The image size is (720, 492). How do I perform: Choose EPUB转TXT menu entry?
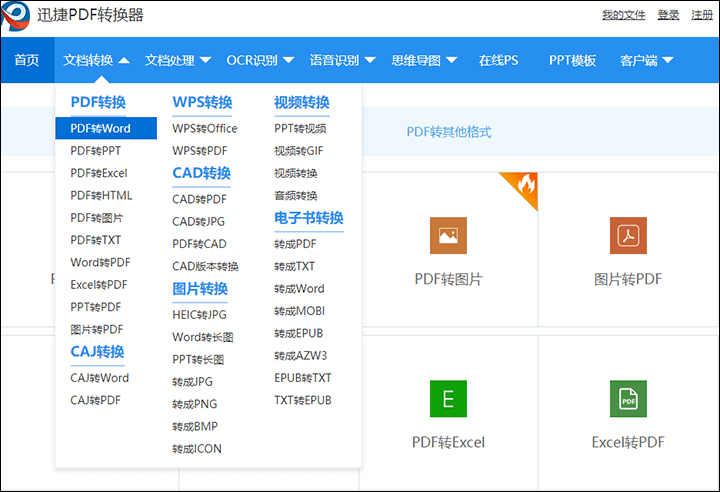(x=303, y=378)
